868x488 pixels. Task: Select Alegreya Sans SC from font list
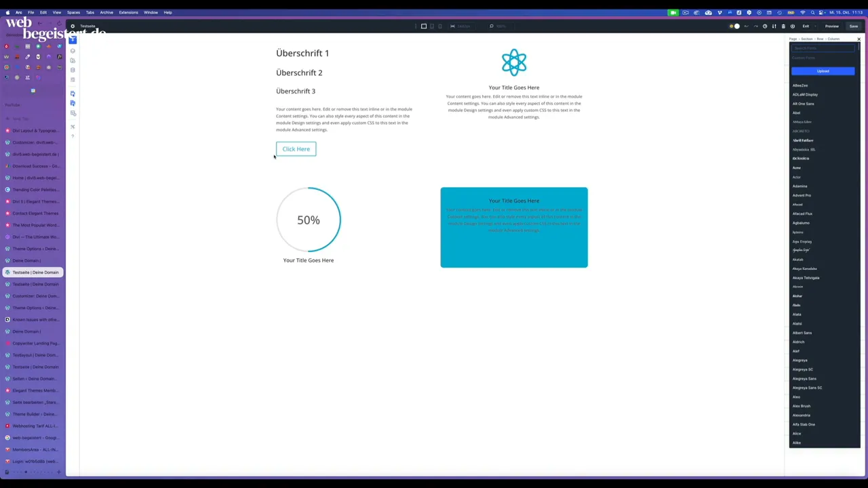(x=807, y=388)
